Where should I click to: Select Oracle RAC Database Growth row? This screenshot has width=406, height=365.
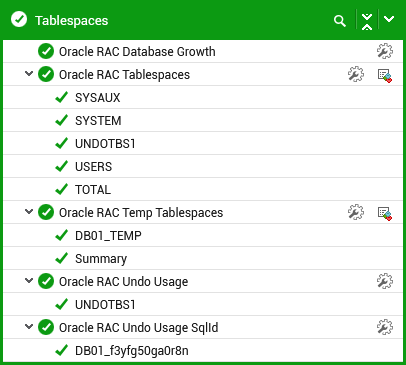(203, 51)
